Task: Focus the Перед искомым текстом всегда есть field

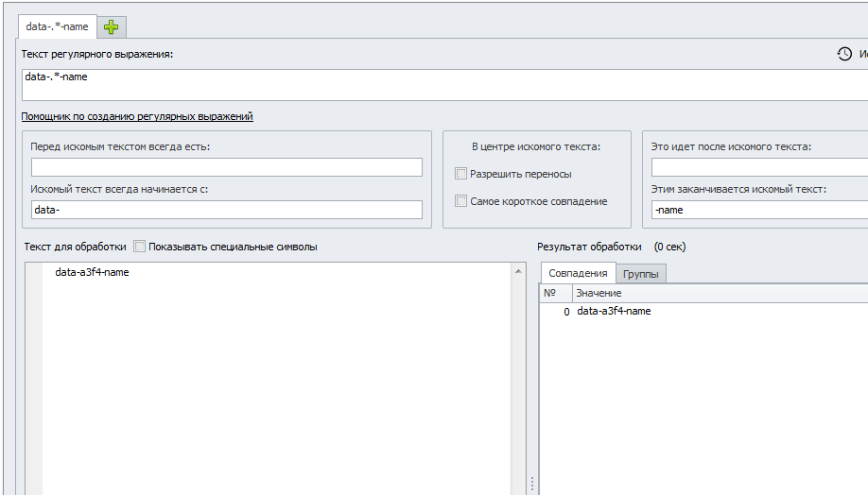Action: pyautogui.click(x=226, y=167)
